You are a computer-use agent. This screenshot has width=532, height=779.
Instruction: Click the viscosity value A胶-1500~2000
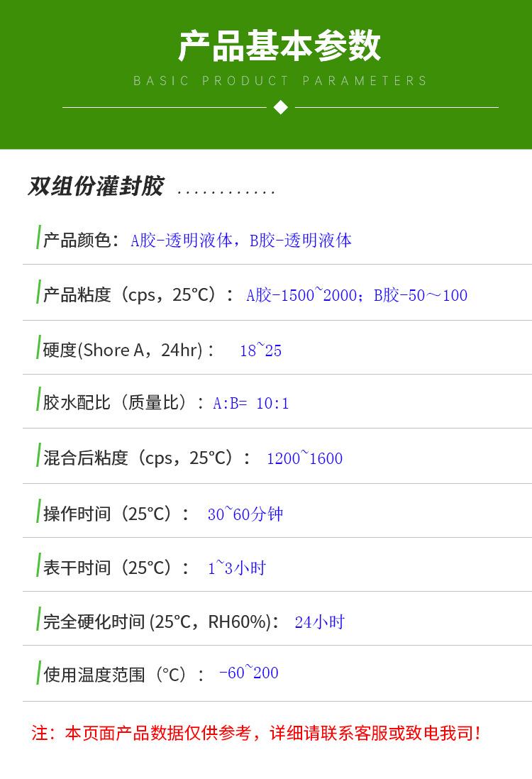(302, 295)
